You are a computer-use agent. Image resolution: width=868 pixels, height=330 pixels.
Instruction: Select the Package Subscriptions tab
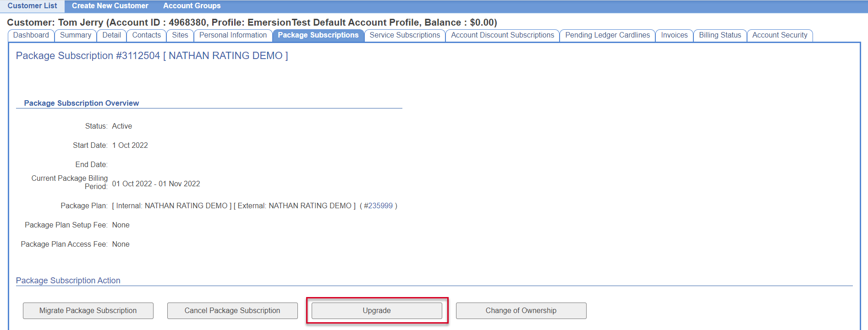click(x=318, y=35)
